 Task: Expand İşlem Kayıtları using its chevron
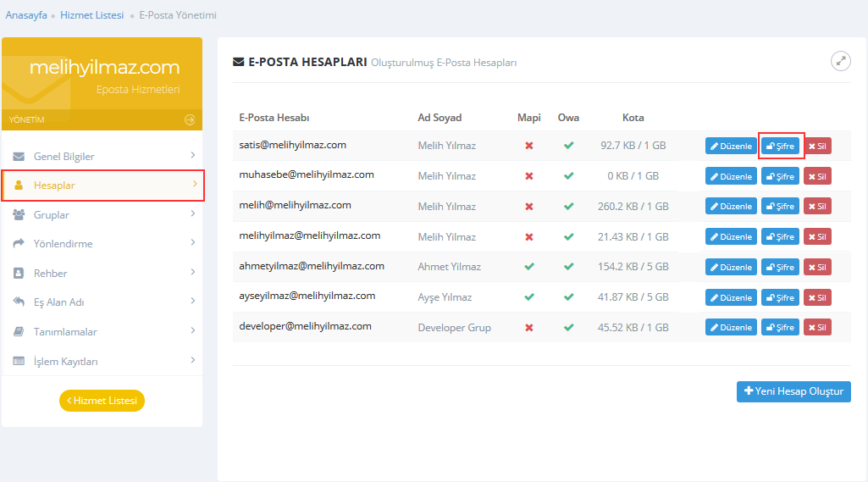pos(193,360)
